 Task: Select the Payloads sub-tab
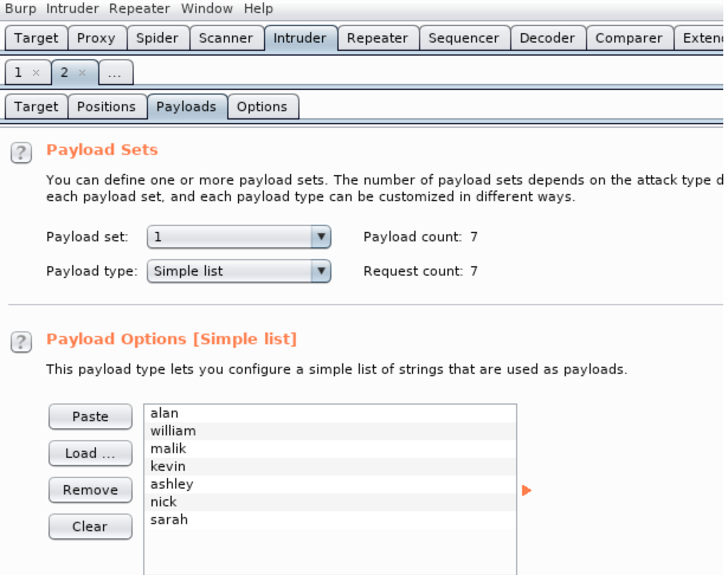pos(186,107)
